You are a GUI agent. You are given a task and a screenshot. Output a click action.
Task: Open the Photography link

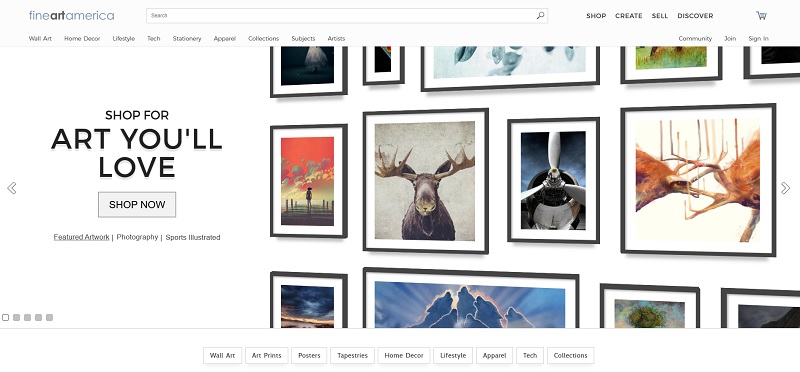(137, 237)
